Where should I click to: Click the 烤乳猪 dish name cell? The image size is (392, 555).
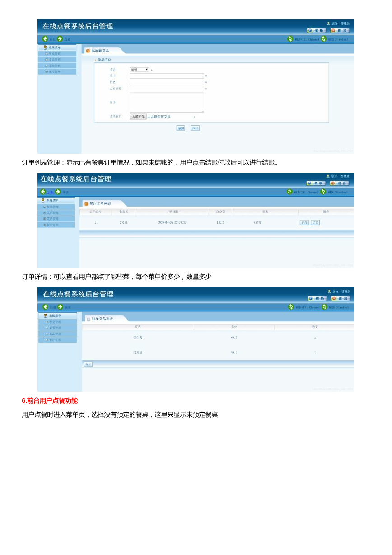138,353
